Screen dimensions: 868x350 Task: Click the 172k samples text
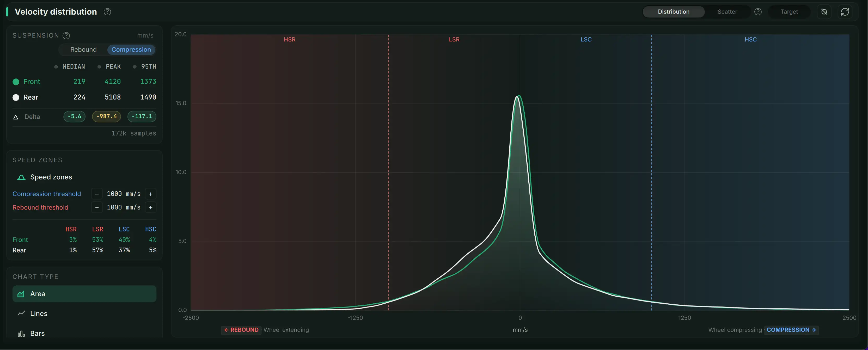click(134, 133)
